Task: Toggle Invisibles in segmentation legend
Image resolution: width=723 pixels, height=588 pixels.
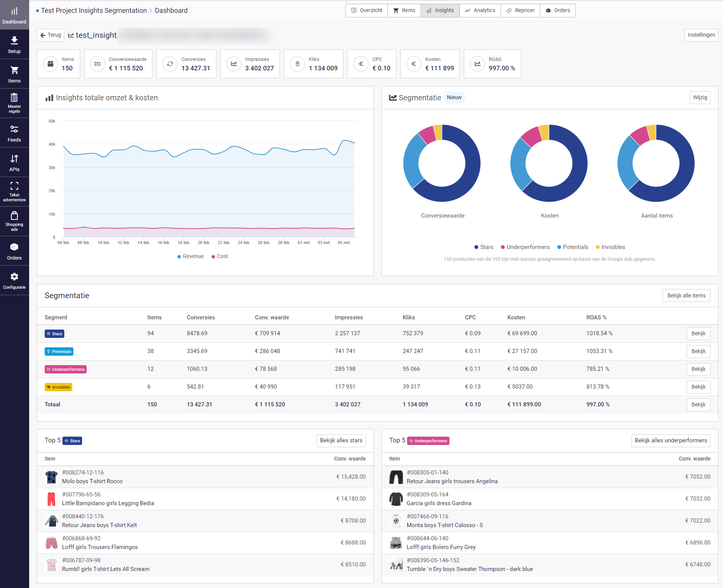Action: tap(610, 247)
